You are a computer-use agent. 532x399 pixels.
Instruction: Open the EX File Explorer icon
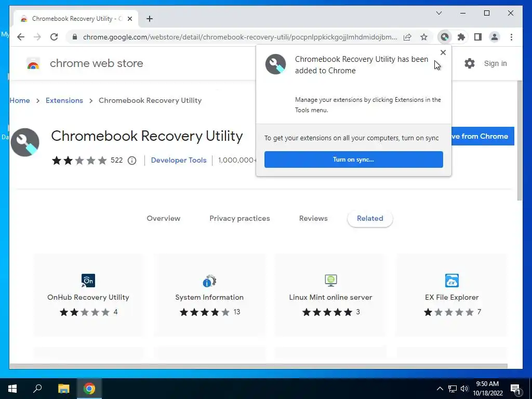click(x=452, y=281)
